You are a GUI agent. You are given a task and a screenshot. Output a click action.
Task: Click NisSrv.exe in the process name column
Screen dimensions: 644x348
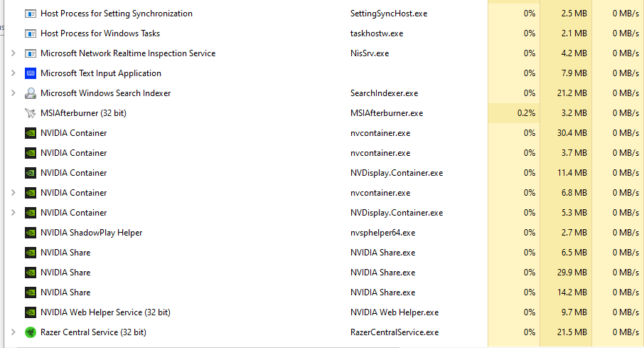370,53
